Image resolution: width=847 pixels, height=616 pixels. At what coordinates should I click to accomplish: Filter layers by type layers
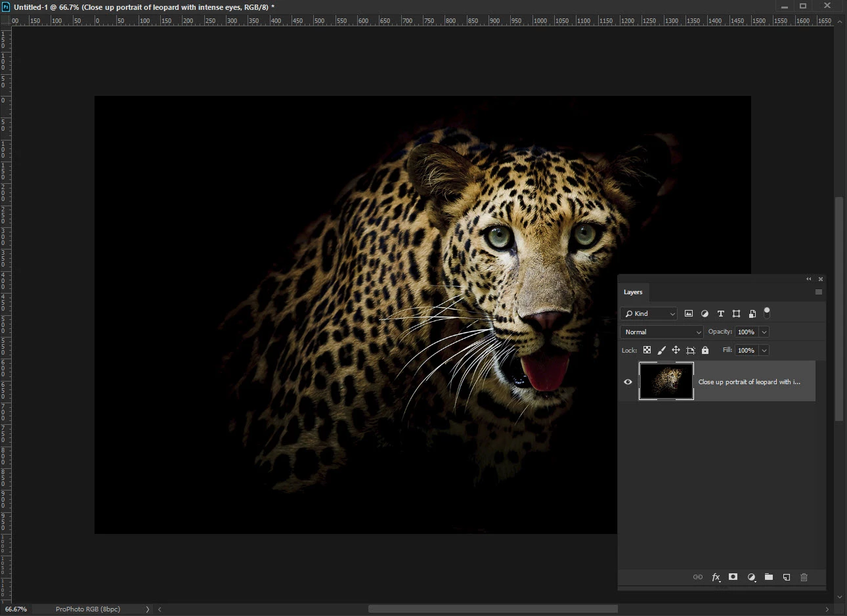click(x=720, y=314)
